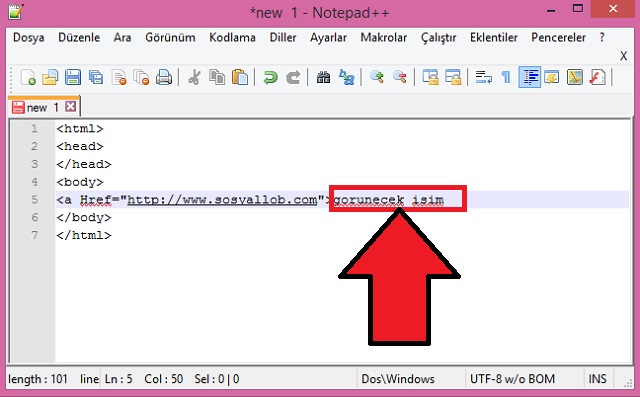640x397 pixels.
Task: Cut selection with the scissors icon
Action: tap(194, 77)
